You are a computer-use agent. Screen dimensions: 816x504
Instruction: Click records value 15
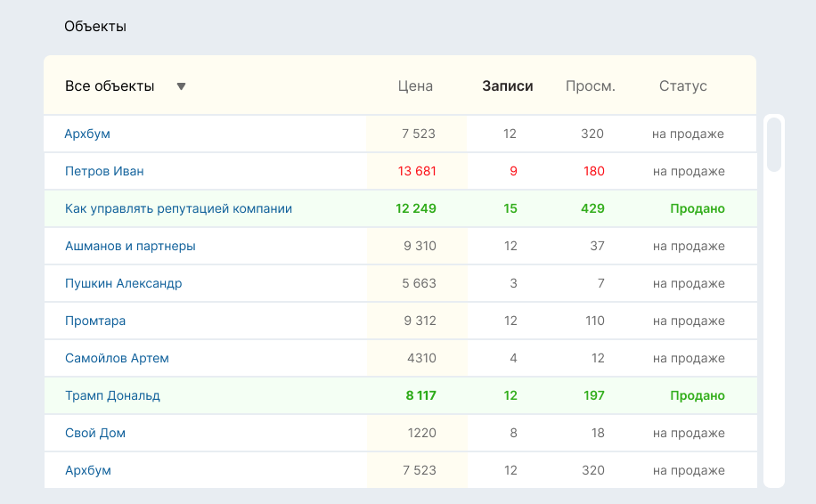(x=510, y=208)
